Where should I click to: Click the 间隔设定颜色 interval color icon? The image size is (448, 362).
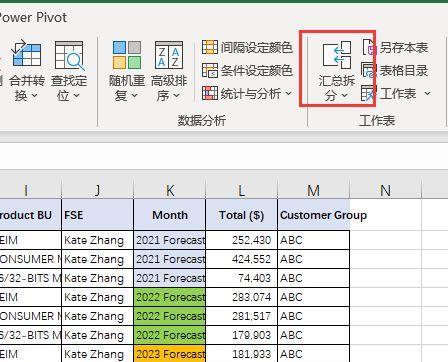(x=210, y=47)
